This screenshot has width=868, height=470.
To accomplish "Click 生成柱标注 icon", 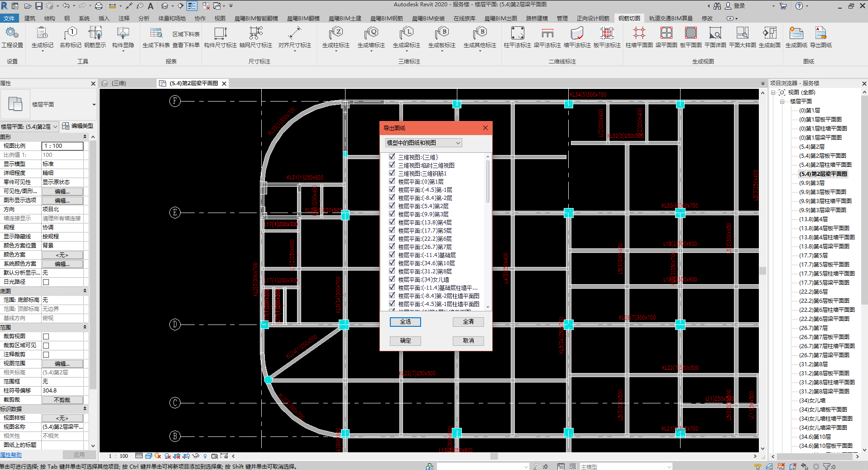I will pos(336,37).
